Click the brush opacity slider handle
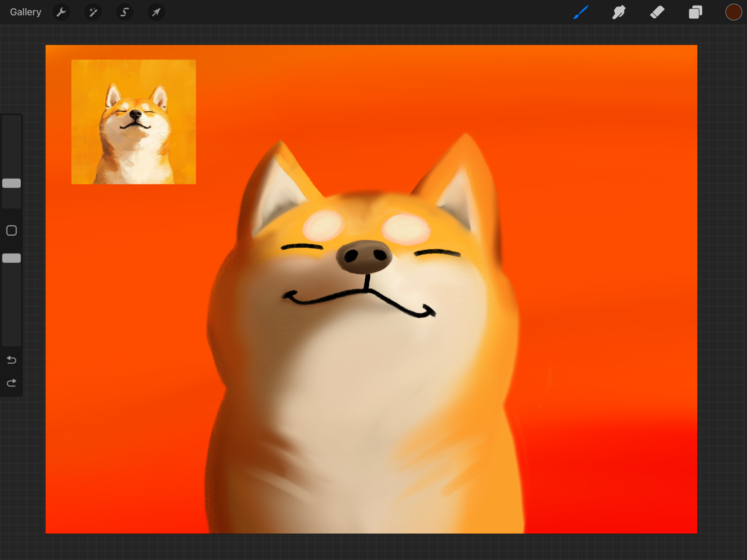 [x=11, y=258]
